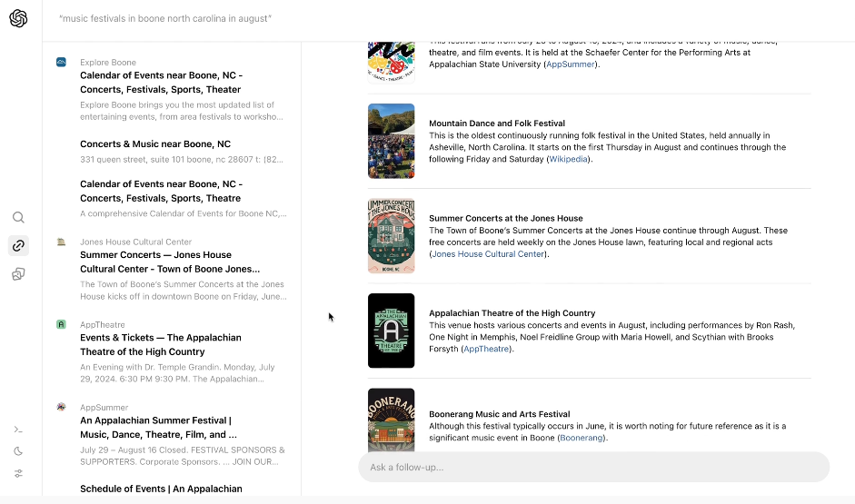This screenshot has width=855, height=504.
Task: Open the Wikipedia citation link
Action: click(x=568, y=159)
